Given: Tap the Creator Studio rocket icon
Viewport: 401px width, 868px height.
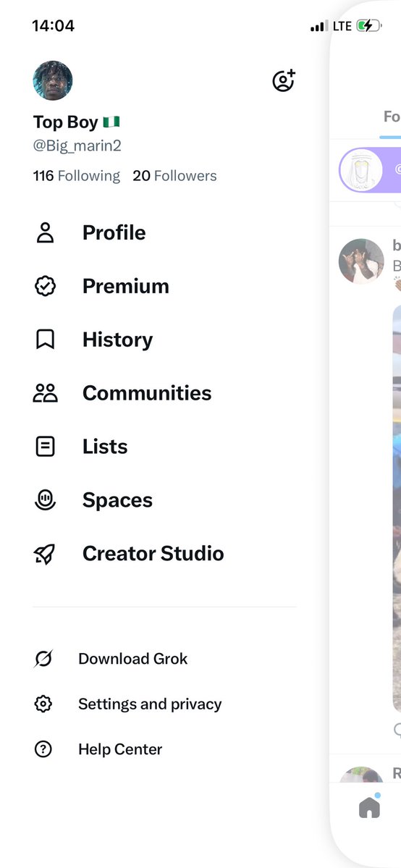Looking at the screenshot, I should click(x=45, y=554).
